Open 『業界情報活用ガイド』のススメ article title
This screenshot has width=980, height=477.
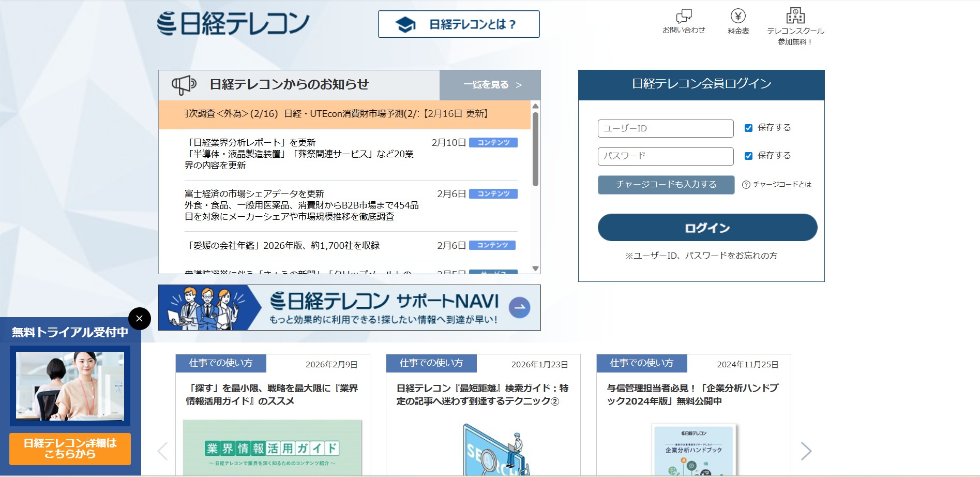click(272, 395)
